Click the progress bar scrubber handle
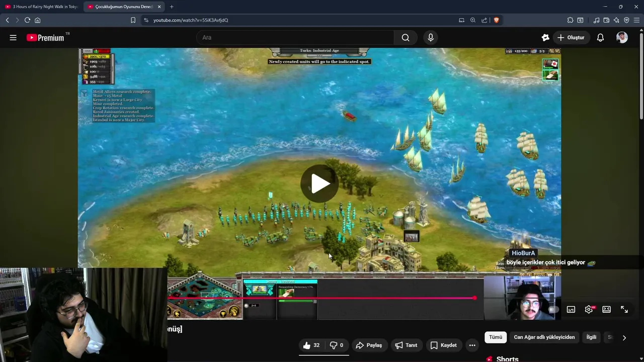The height and width of the screenshot is (362, 644). pos(474,298)
